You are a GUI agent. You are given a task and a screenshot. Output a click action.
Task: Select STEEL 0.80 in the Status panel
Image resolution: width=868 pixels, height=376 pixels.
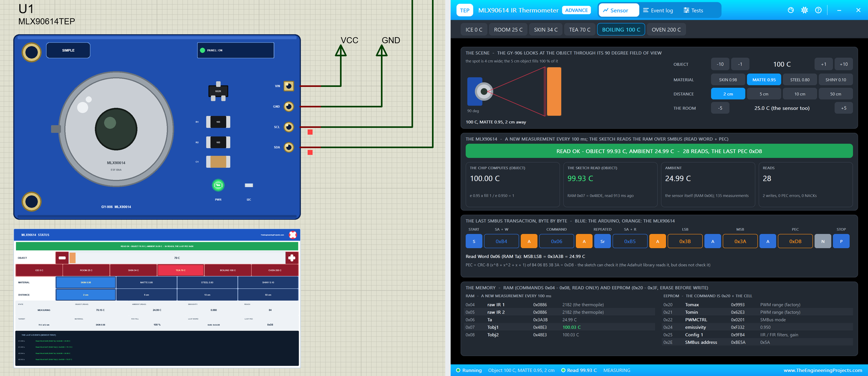click(x=207, y=282)
